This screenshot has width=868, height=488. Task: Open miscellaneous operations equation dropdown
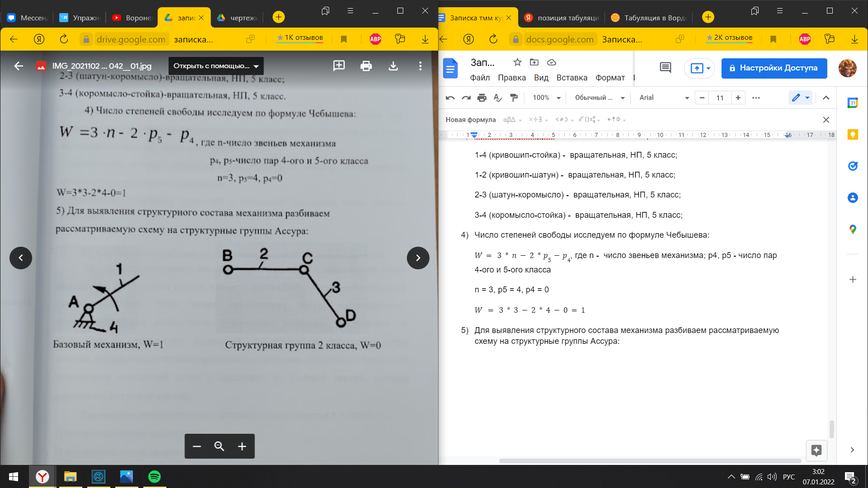(538, 120)
